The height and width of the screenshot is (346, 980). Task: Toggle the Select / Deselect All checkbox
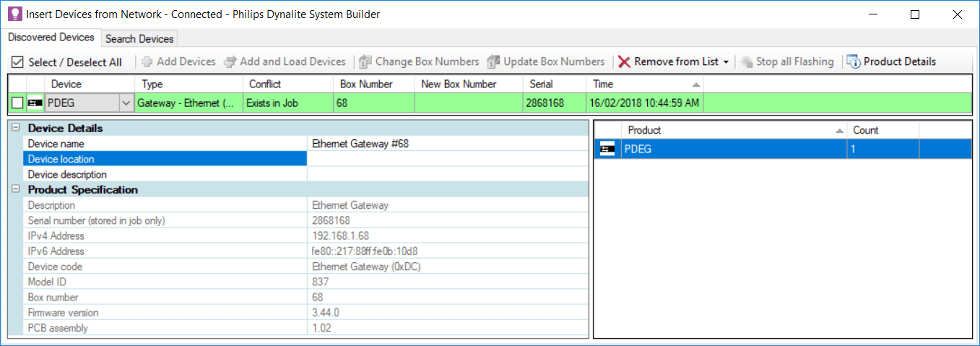(18, 62)
